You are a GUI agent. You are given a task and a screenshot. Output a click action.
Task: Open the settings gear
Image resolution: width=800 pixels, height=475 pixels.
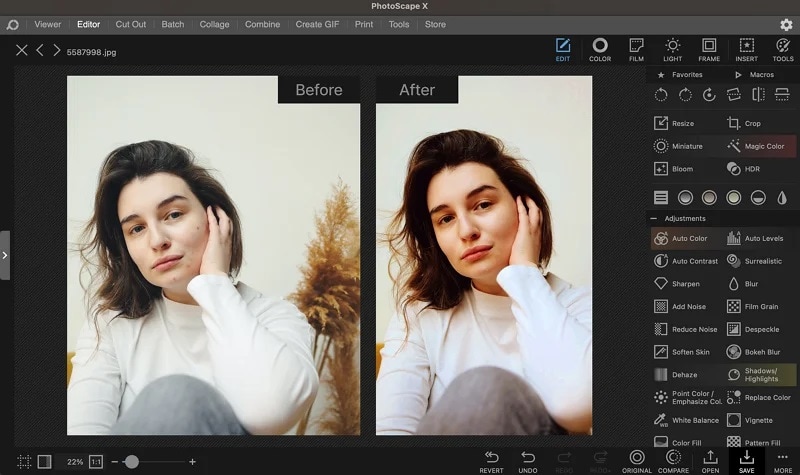pyautogui.click(x=786, y=24)
